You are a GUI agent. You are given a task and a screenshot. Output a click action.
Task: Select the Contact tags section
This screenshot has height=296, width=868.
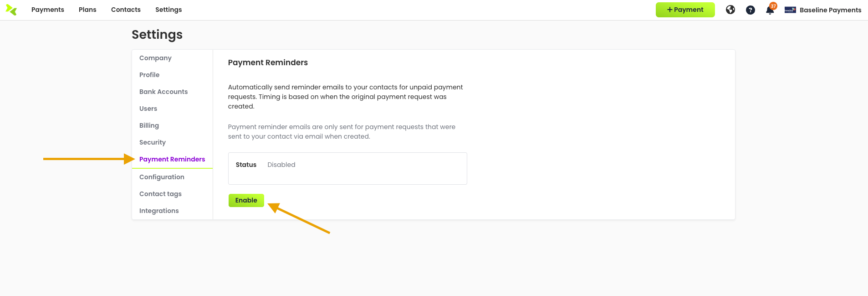(160, 194)
